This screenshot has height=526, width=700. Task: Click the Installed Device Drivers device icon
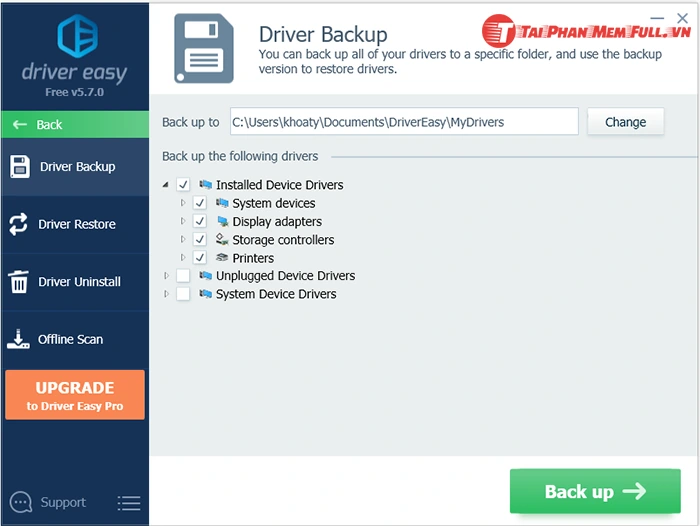click(205, 184)
